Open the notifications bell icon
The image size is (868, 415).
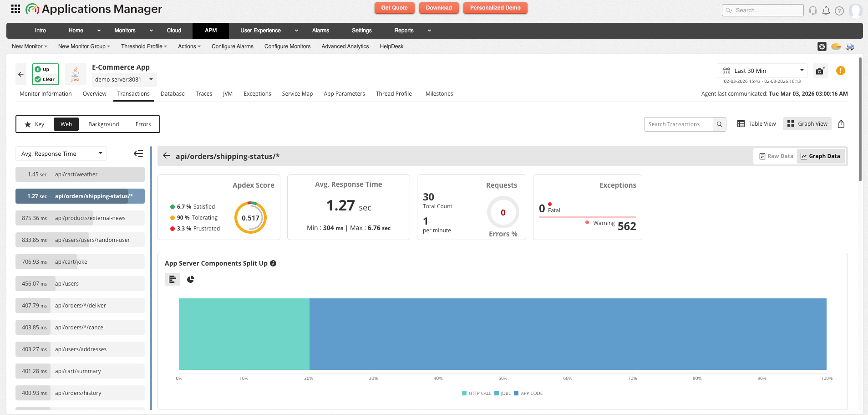(826, 10)
